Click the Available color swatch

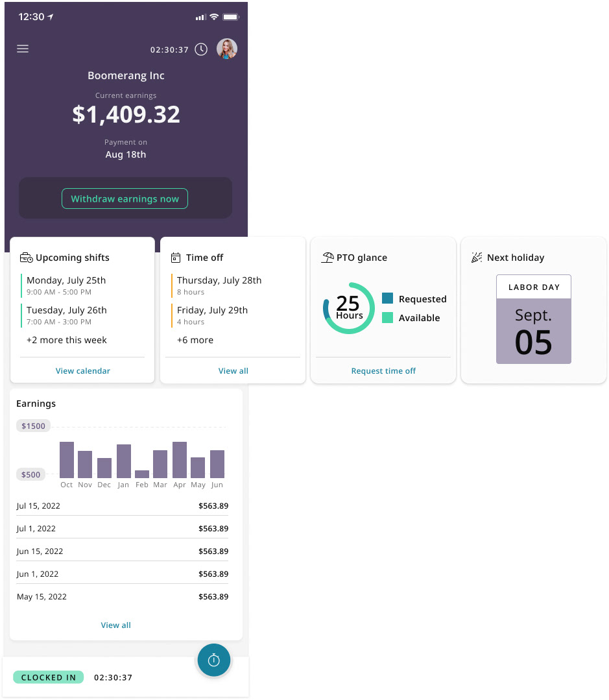388,317
